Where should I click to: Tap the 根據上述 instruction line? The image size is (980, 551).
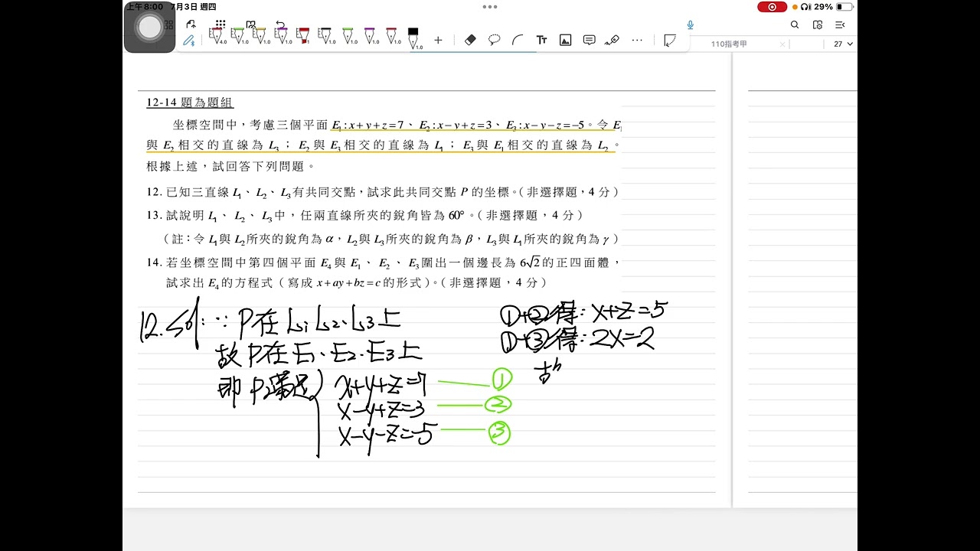[x=230, y=166]
